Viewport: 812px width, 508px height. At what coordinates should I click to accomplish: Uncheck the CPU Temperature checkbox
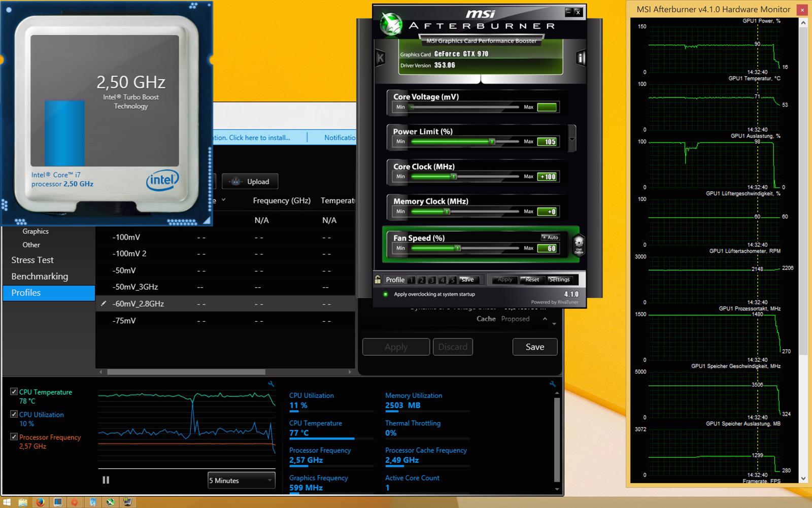14,392
